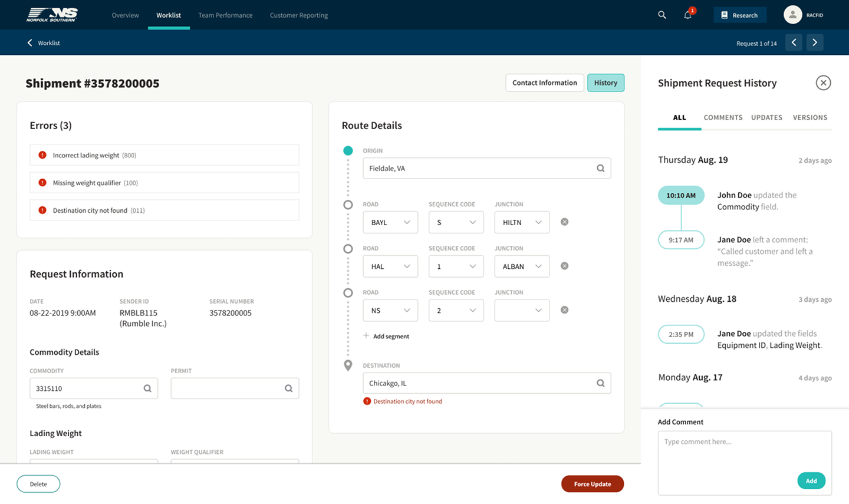Click the Origin field search icon
The height and width of the screenshot is (504, 849).
click(600, 169)
